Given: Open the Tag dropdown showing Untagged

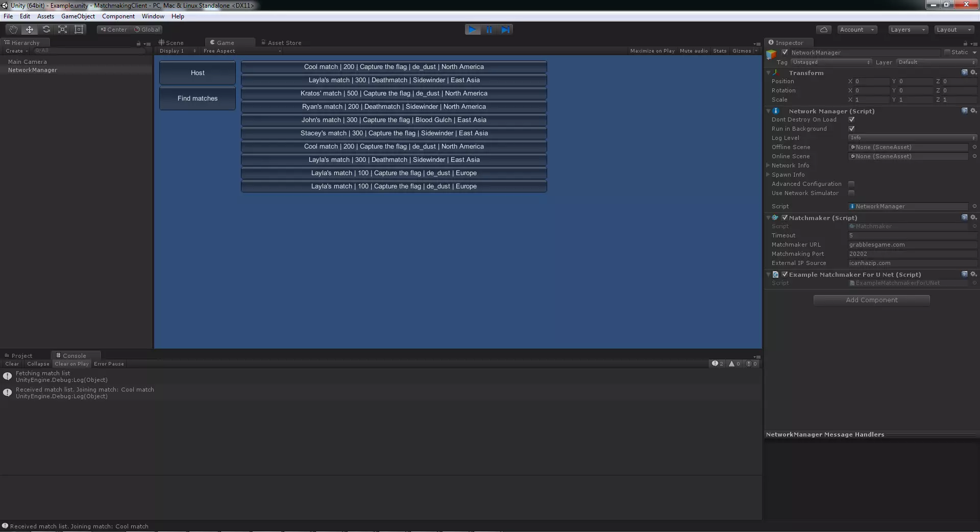Looking at the screenshot, I should coord(831,62).
